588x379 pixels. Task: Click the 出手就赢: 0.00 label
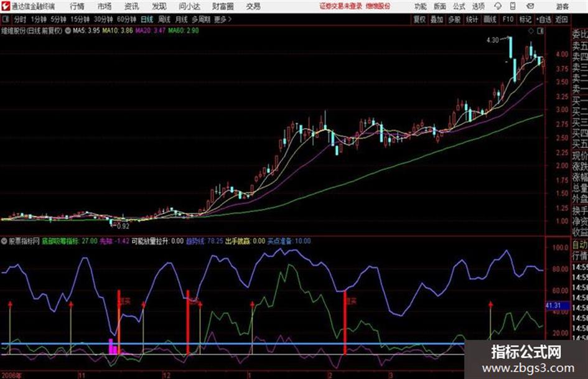(x=245, y=241)
